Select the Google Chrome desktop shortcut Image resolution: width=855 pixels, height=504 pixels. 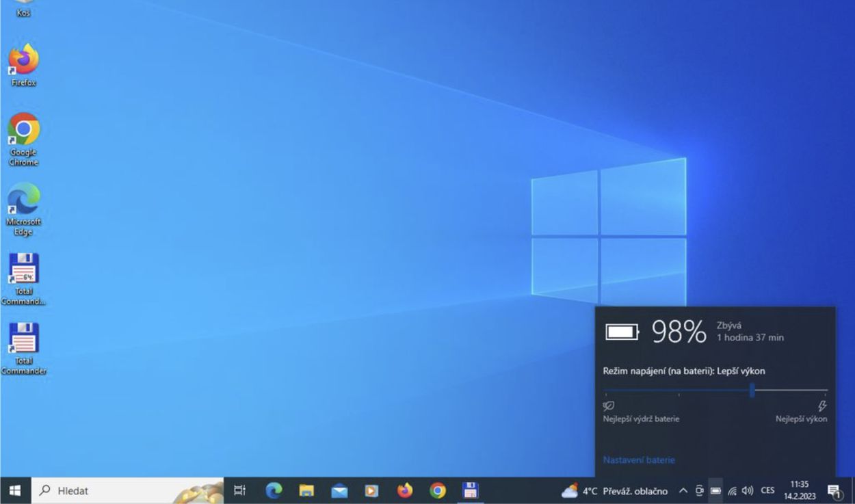click(x=23, y=131)
